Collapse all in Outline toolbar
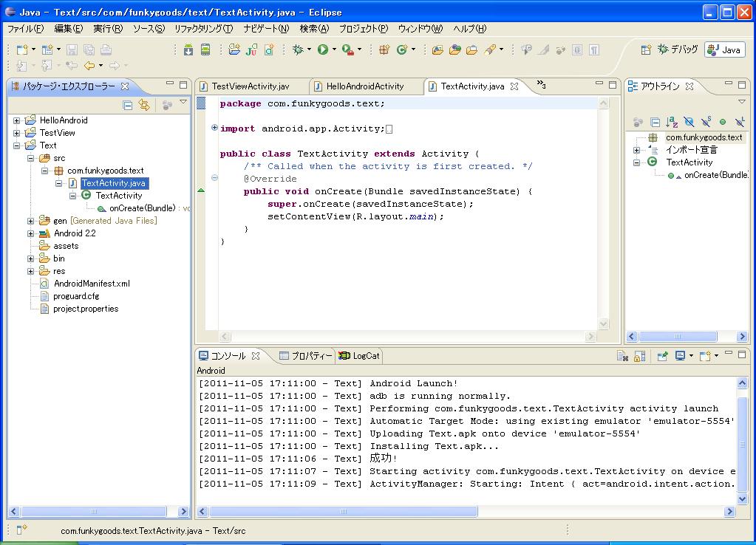756x545 pixels. pyautogui.click(x=655, y=122)
